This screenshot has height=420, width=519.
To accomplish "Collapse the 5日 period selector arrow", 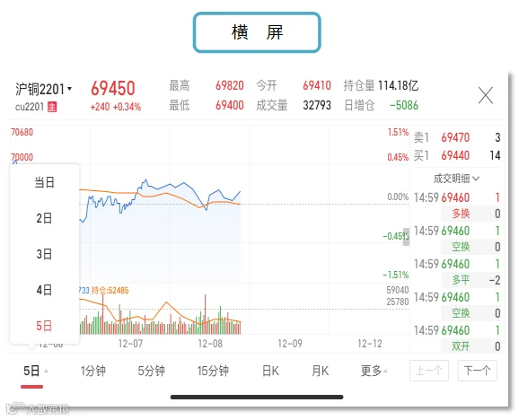I will click(x=46, y=371).
